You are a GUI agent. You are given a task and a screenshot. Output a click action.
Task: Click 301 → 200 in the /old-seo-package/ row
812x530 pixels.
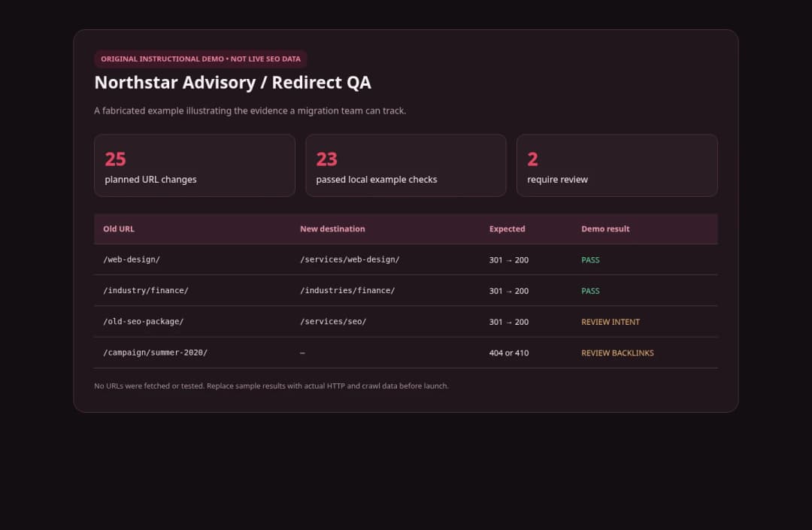(x=508, y=322)
